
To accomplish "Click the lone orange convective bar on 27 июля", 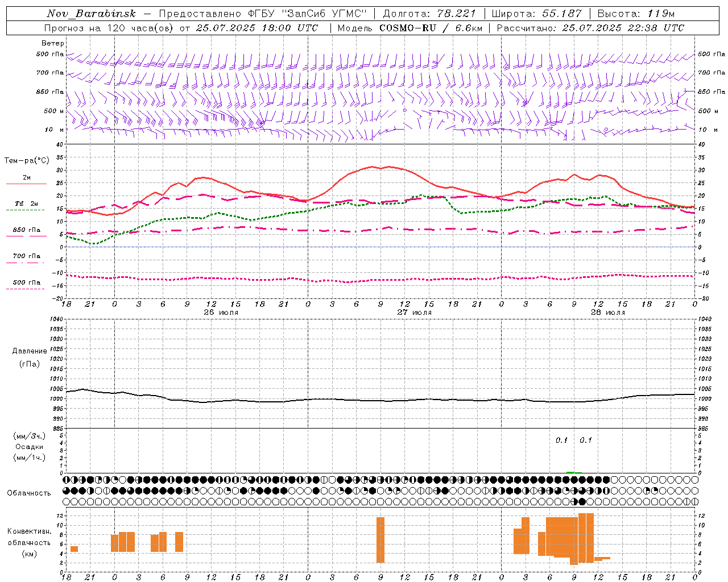I will pos(380,540).
